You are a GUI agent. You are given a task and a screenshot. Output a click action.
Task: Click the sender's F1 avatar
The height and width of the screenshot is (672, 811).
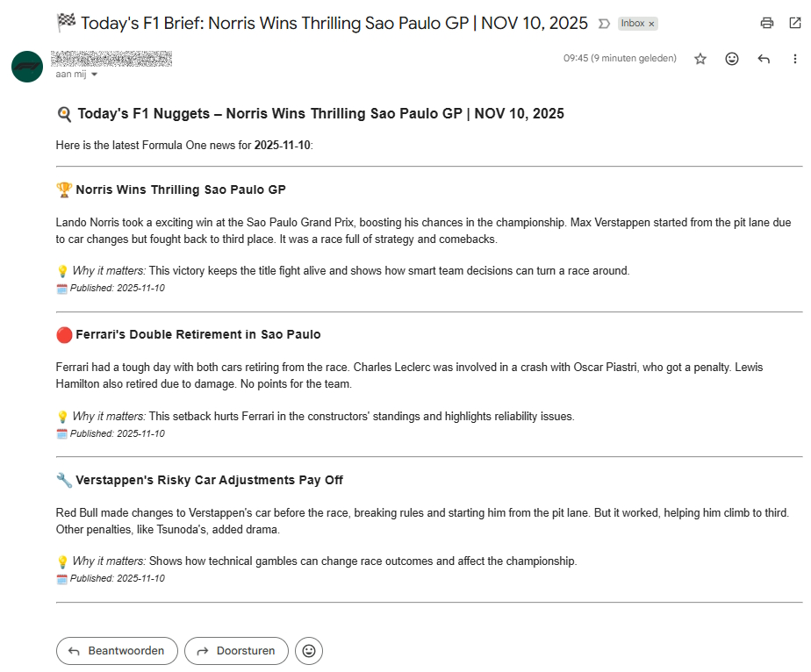(x=27, y=67)
